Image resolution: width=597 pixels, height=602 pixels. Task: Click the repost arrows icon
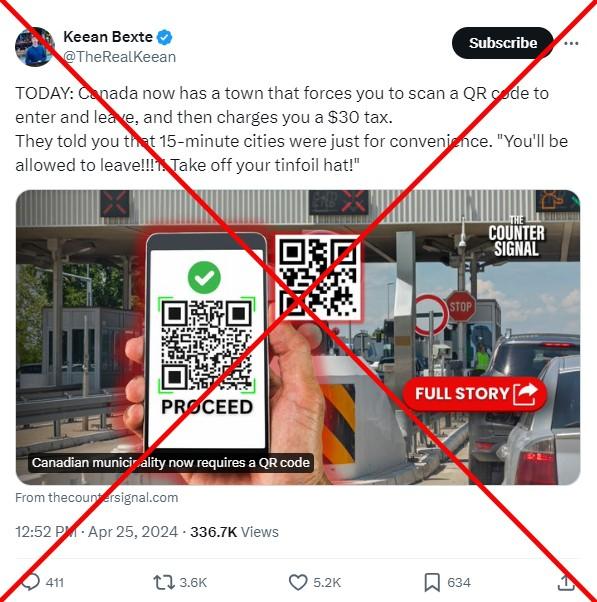(164, 582)
